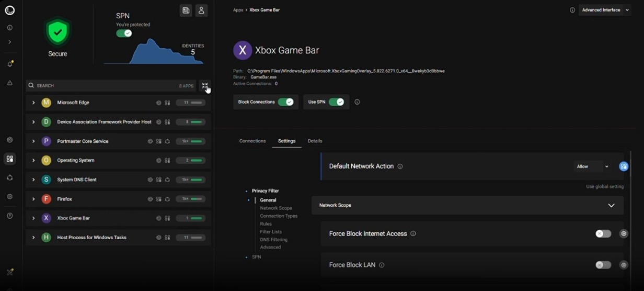Click the Firefox 'F' avatar
Screen dimensions: 644x291
(46, 199)
